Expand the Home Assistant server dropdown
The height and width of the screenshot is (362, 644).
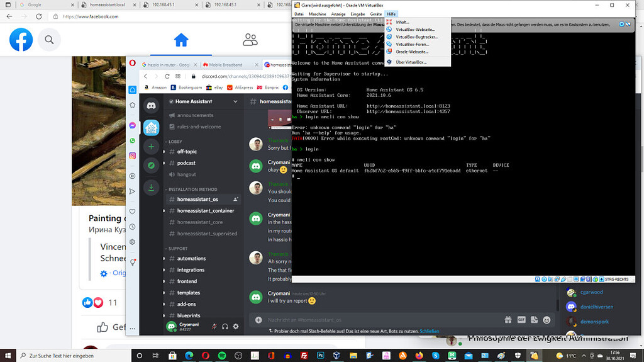(235, 101)
